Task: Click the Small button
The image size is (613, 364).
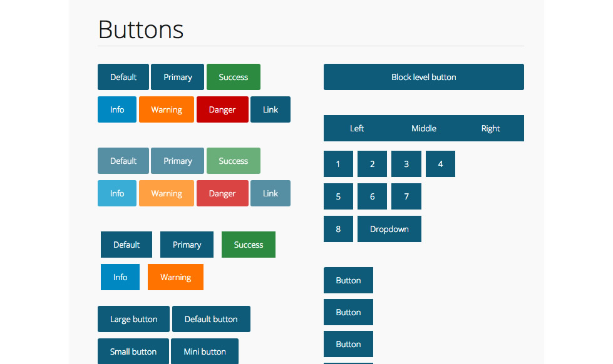Action: [133, 351]
